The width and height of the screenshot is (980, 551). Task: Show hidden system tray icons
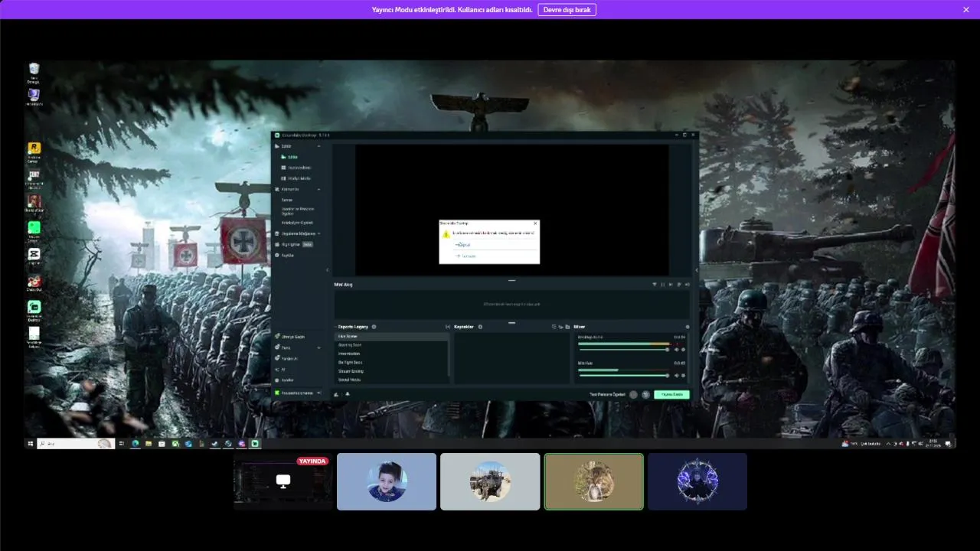coord(888,443)
